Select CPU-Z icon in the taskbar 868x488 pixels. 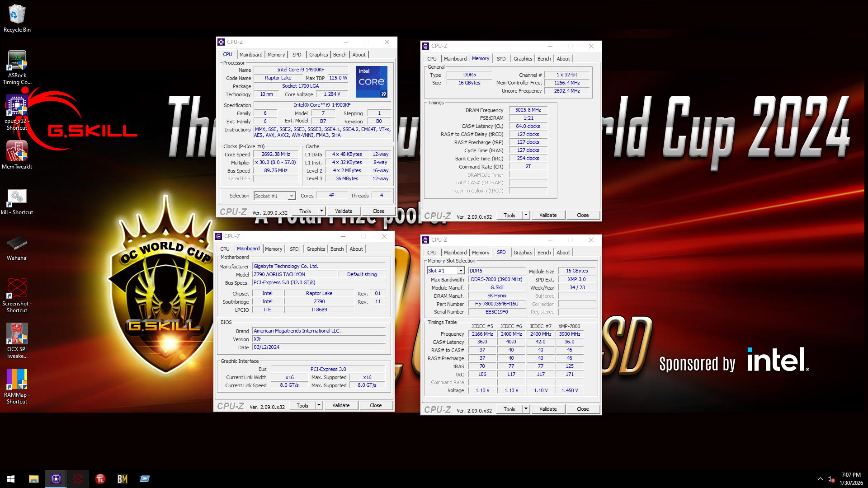tap(56, 479)
